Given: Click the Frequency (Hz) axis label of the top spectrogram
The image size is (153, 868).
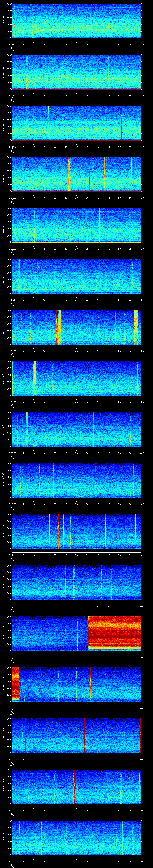Looking at the screenshot, I should pyautogui.click(x=3, y=21).
